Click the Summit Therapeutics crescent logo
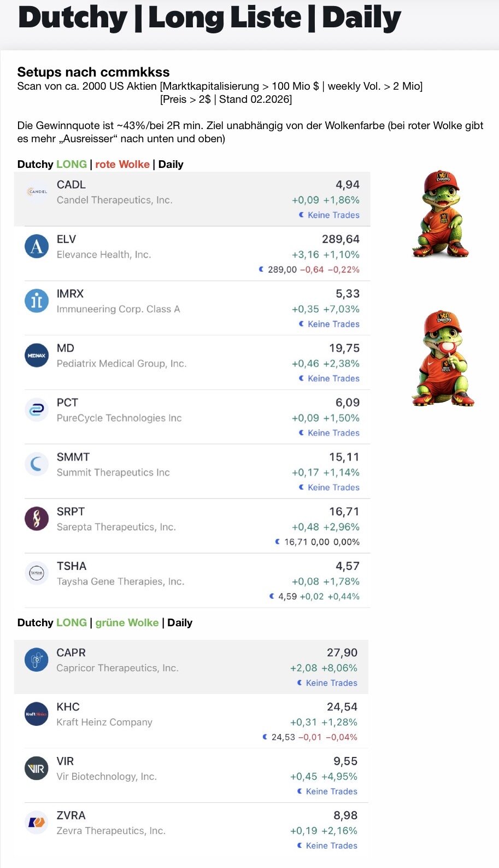The width and height of the screenshot is (499, 868). coord(37,464)
